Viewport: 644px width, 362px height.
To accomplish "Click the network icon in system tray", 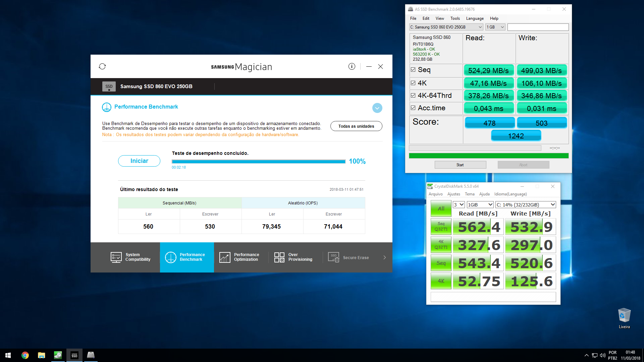I will [594, 355].
